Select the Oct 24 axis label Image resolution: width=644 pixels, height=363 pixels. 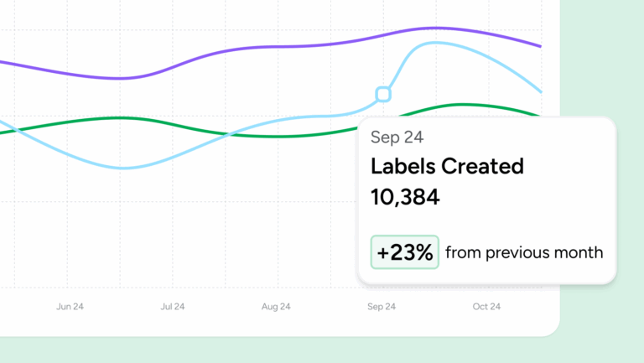pyautogui.click(x=486, y=307)
